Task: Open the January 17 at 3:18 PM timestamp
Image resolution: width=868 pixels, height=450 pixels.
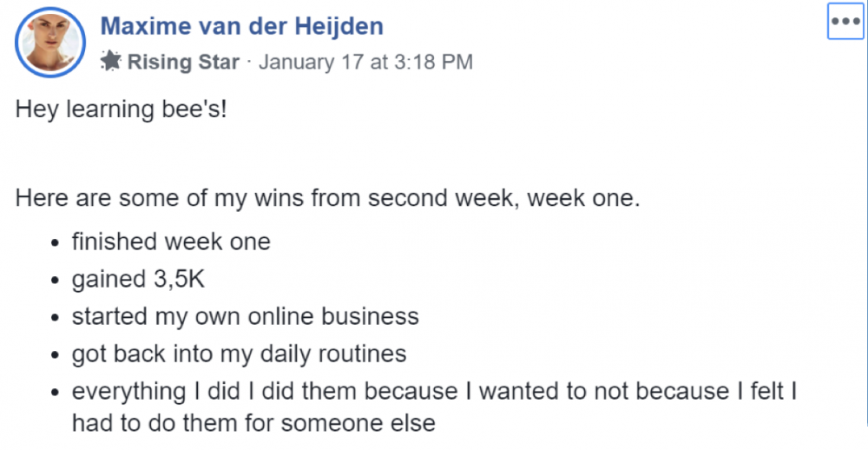Action: [x=366, y=62]
